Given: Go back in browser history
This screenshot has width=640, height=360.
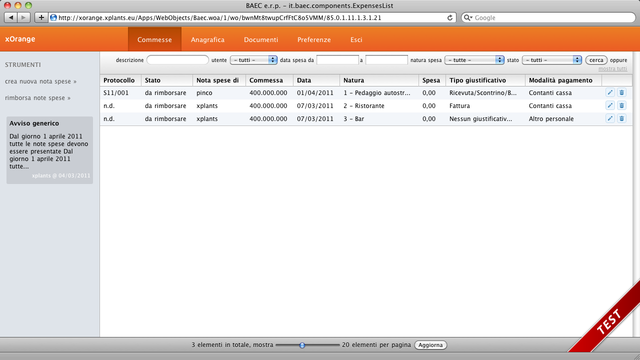Looking at the screenshot, I should click(11, 18).
